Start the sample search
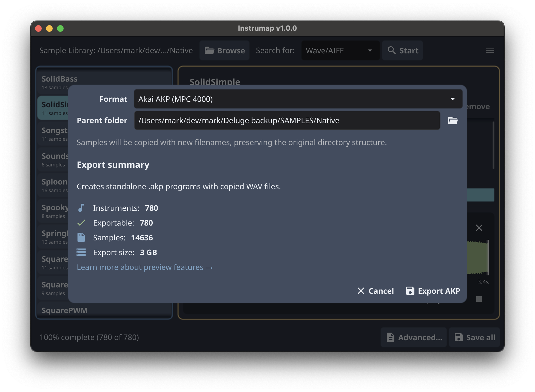 402,50
